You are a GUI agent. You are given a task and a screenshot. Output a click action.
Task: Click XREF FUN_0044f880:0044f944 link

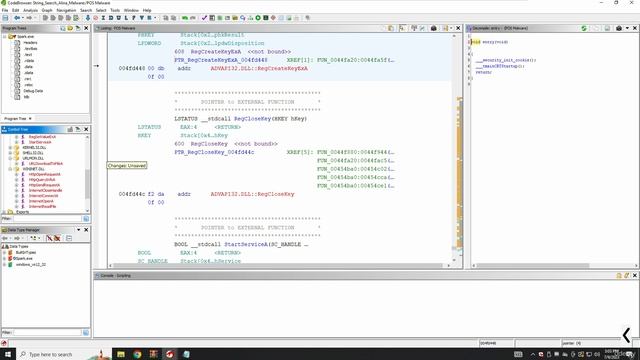point(356,152)
